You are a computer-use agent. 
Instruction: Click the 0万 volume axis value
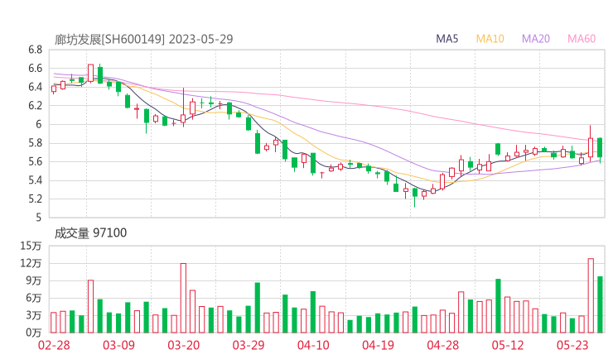pyautogui.click(x=34, y=333)
